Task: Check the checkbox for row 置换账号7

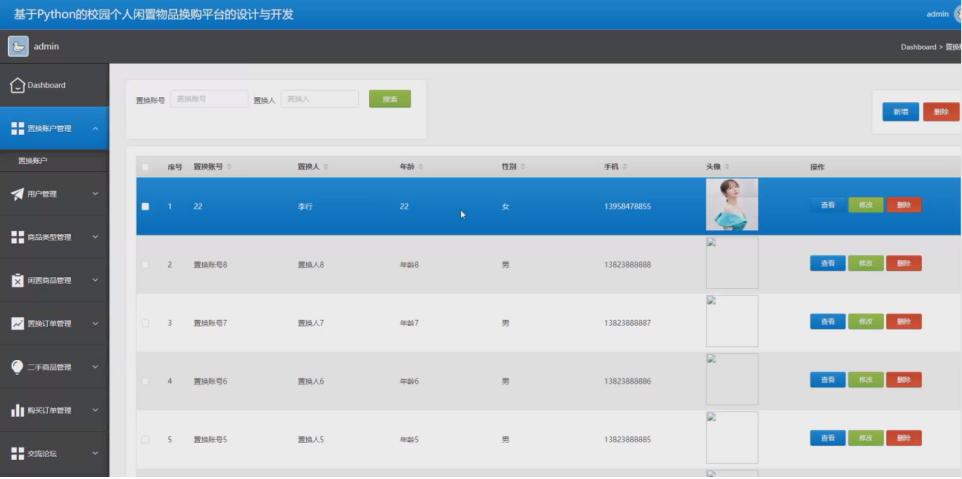Action: click(145, 323)
